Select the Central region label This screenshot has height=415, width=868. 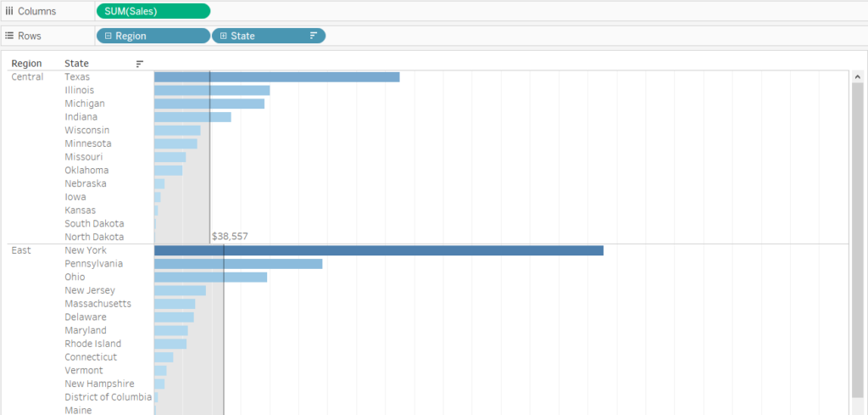27,77
